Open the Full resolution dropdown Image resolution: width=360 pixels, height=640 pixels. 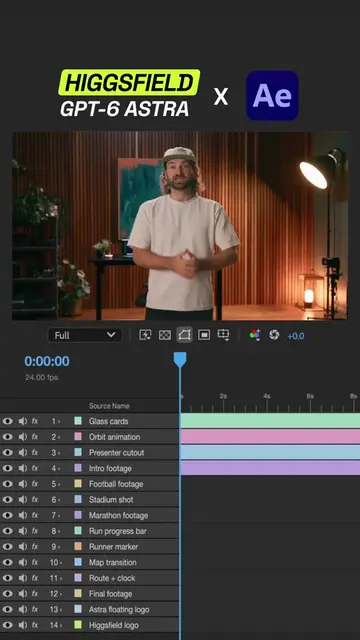(x=85, y=336)
